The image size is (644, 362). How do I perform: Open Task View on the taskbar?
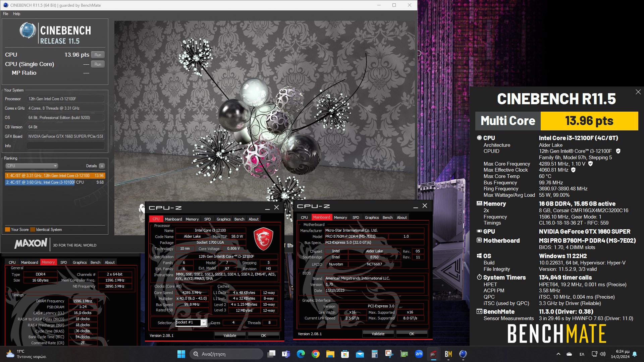click(x=271, y=354)
